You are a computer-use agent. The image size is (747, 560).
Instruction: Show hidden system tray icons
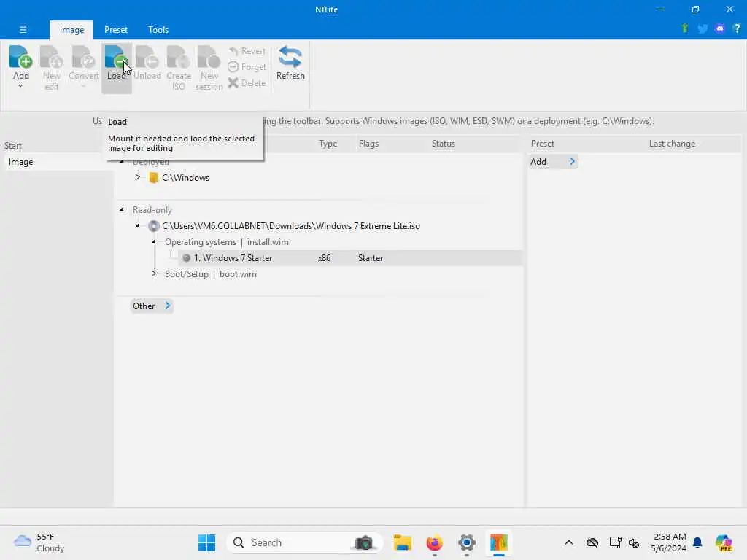(x=569, y=542)
